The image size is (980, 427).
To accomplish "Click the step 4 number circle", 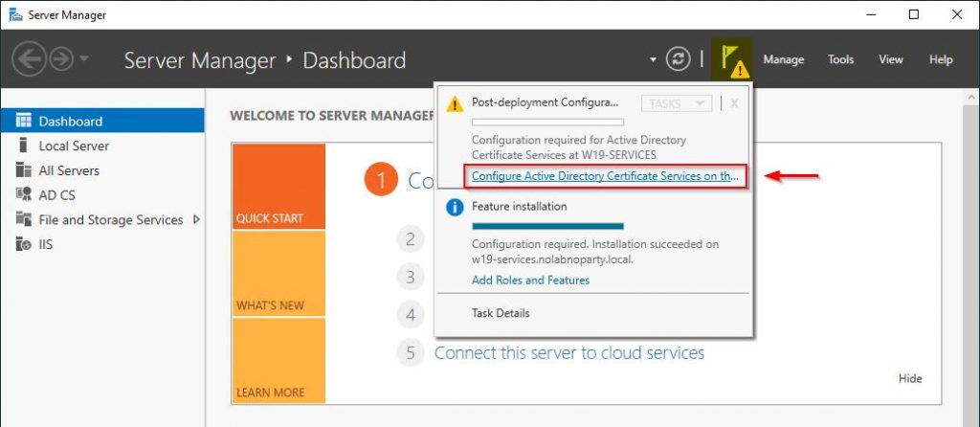I will (x=410, y=314).
